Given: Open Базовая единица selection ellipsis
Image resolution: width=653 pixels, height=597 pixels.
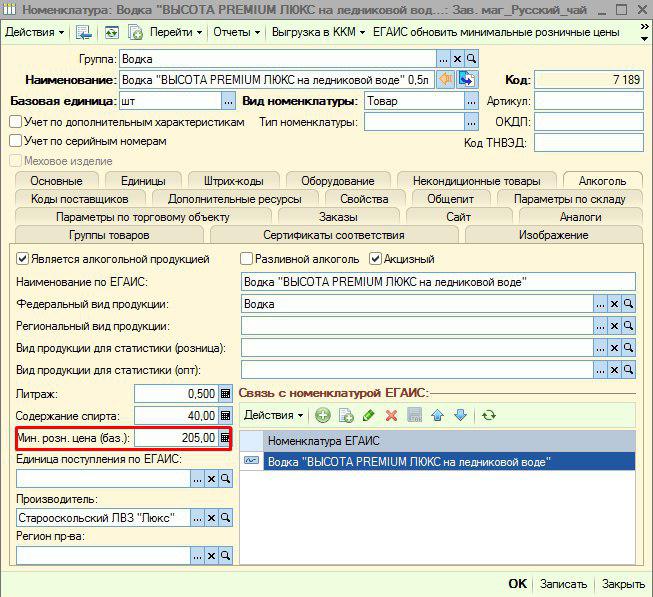Looking at the screenshot, I should [228, 101].
